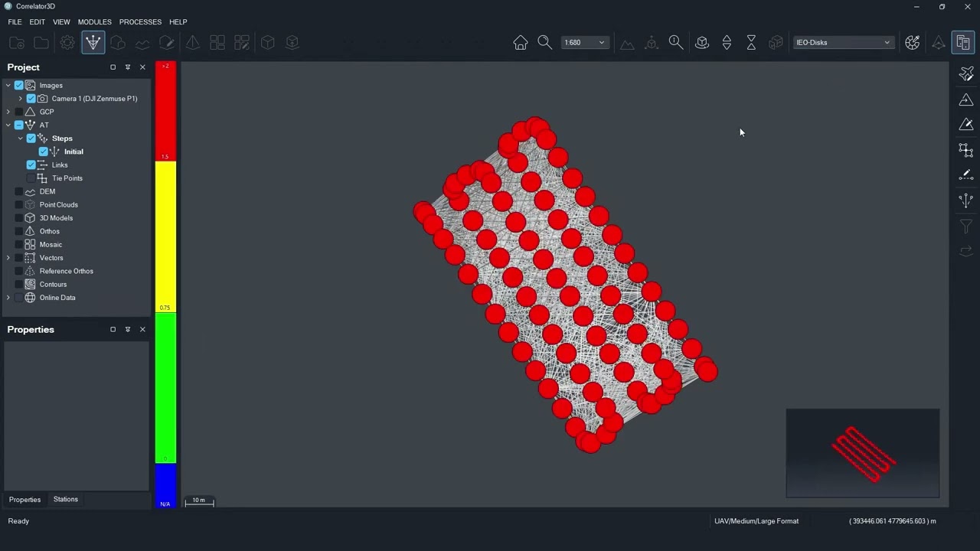
Task: Click the green section of color scale
Action: [165, 387]
